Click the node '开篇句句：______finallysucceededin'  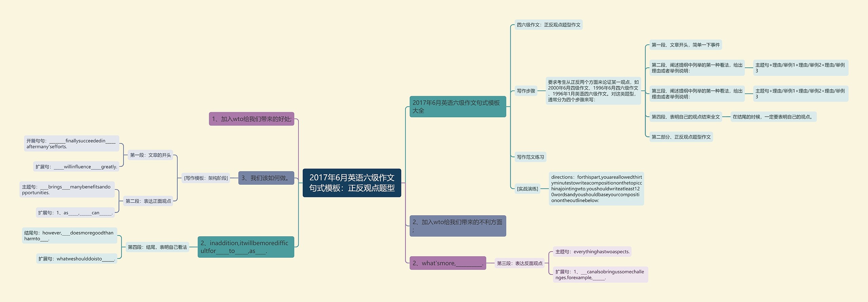coord(72,144)
